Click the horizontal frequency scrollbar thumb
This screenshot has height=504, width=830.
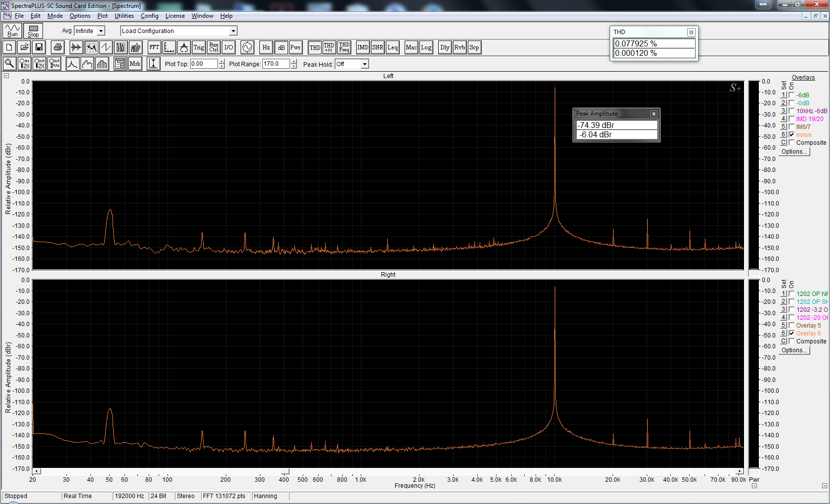pyautogui.click(x=285, y=471)
